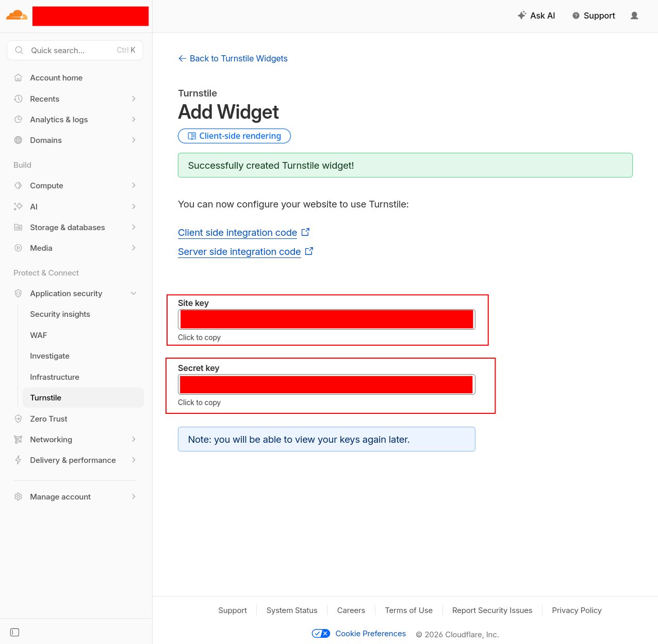This screenshot has width=658, height=644.
Task: Expand the Storage & databases chevron
Action: pos(134,227)
